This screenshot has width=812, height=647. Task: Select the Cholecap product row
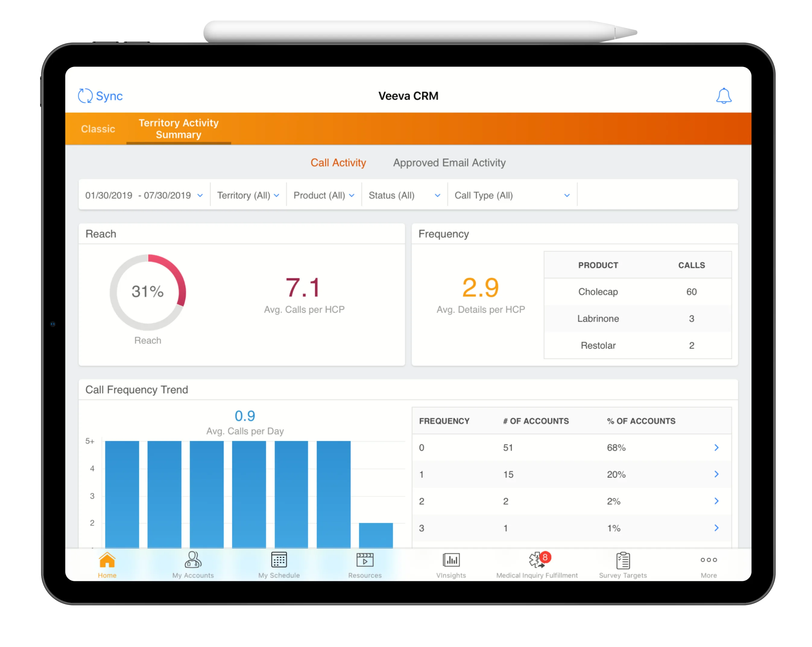coord(638,292)
